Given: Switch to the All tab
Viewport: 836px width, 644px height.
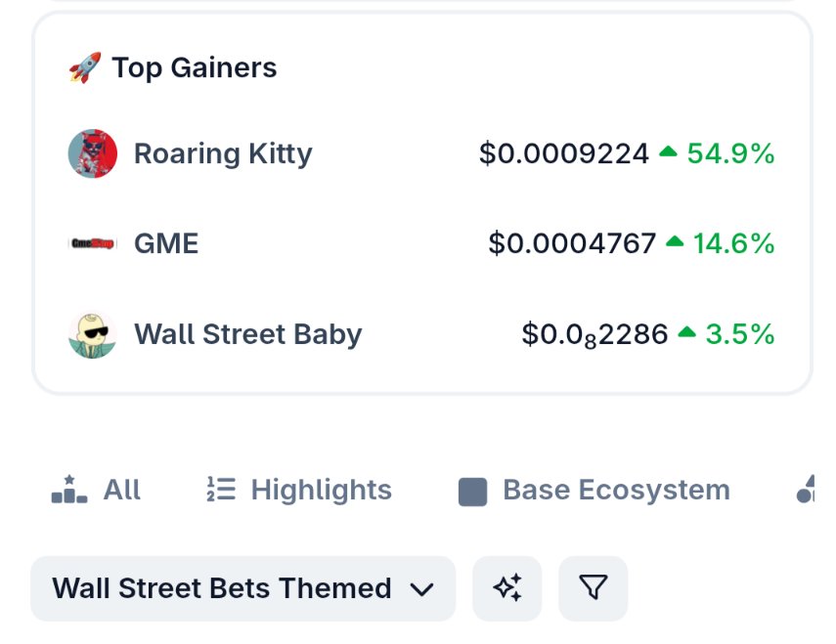Looking at the screenshot, I should point(96,490).
